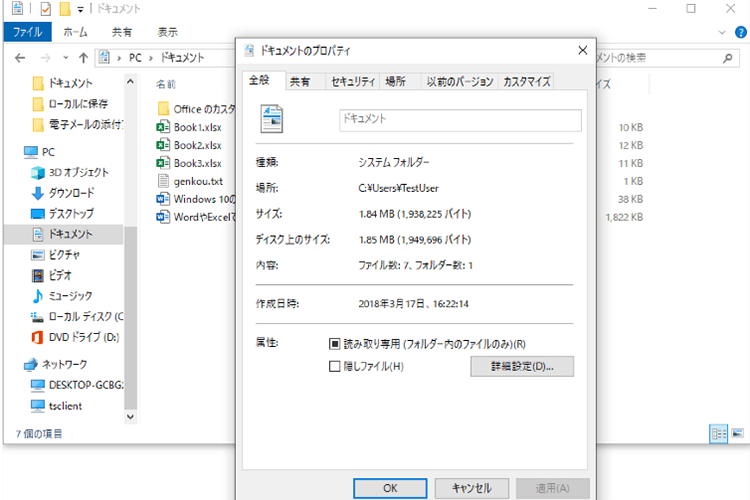Open DVD ドライブ (D:)

pyautogui.click(x=75, y=337)
